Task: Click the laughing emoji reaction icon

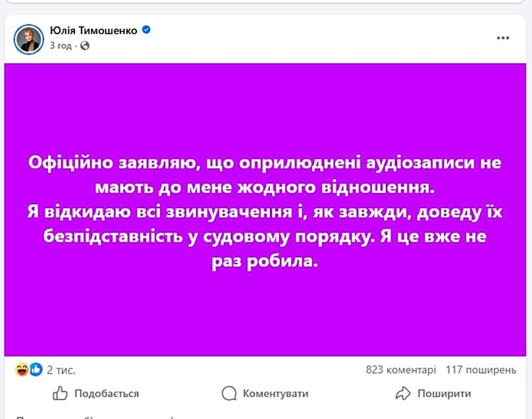Action: [x=22, y=370]
